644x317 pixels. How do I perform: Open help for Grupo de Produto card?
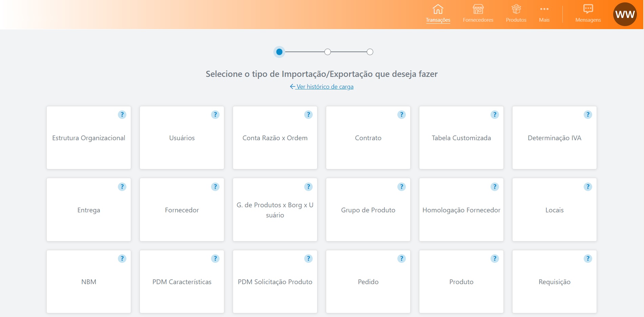pyautogui.click(x=401, y=187)
